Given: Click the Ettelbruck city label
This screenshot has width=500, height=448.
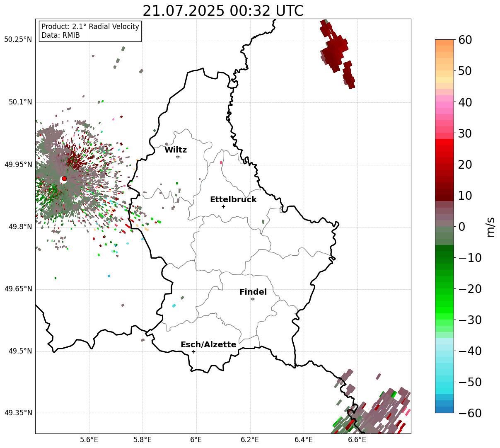Looking at the screenshot, I should [x=233, y=200].
